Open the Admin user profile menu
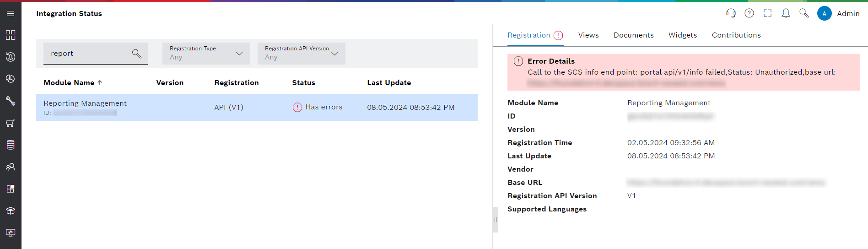 (838, 13)
